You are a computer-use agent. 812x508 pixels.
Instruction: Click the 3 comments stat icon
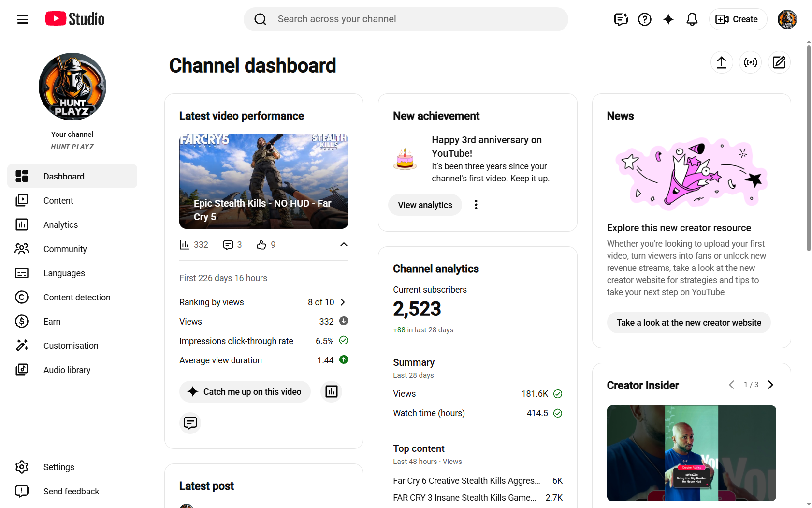tap(228, 245)
